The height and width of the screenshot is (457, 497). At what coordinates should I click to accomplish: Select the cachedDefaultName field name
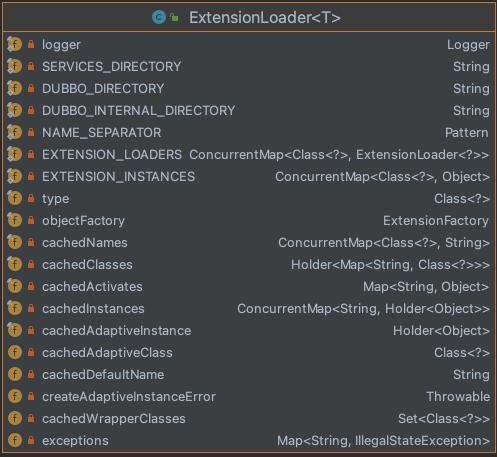(x=103, y=375)
